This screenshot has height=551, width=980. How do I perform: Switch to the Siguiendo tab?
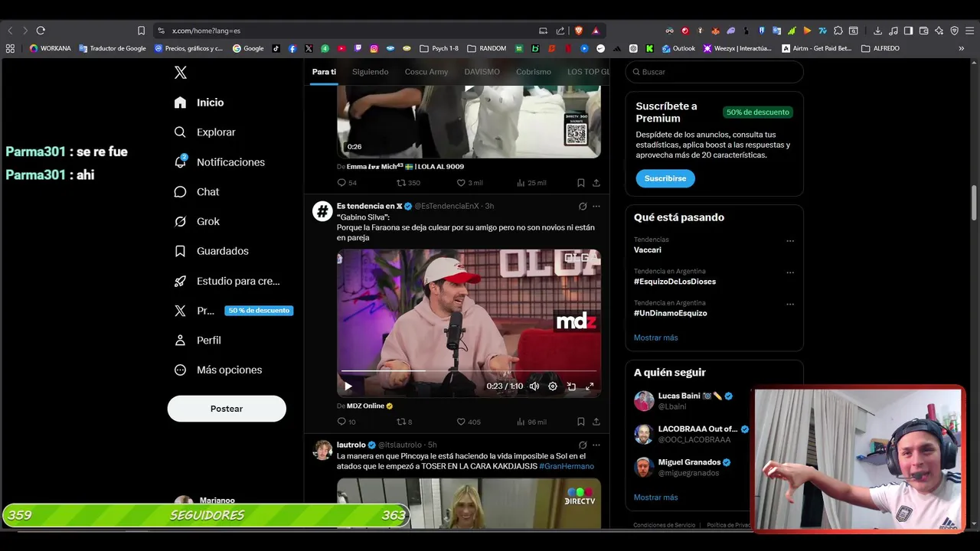pos(371,72)
